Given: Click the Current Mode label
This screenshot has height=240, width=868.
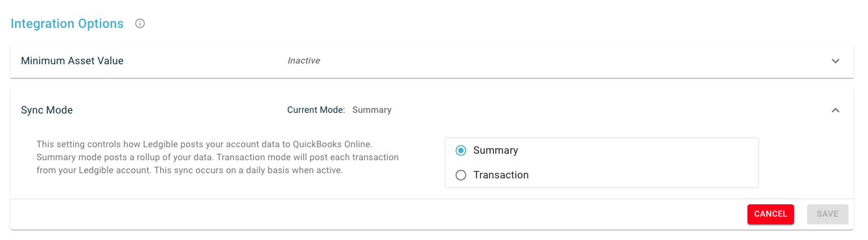Looking at the screenshot, I should tap(316, 110).
